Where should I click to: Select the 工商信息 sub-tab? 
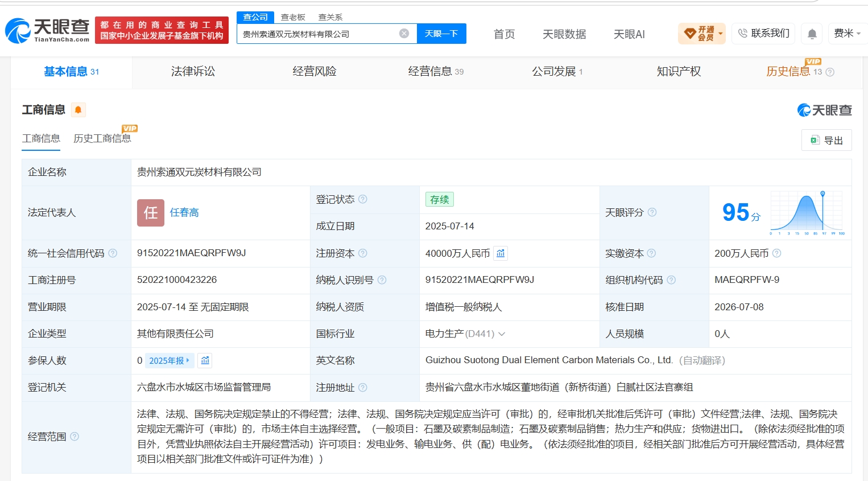41,138
